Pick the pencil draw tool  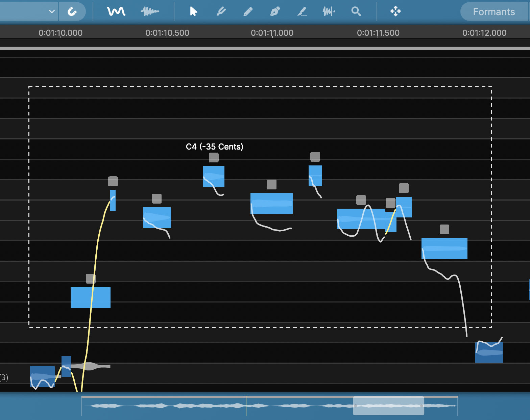click(248, 11)
